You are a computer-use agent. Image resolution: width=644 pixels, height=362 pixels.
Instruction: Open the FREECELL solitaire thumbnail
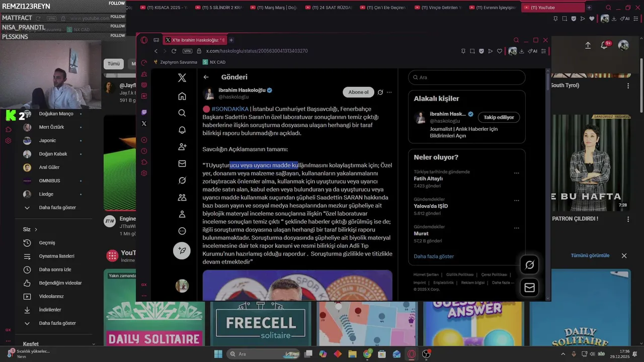261,323
